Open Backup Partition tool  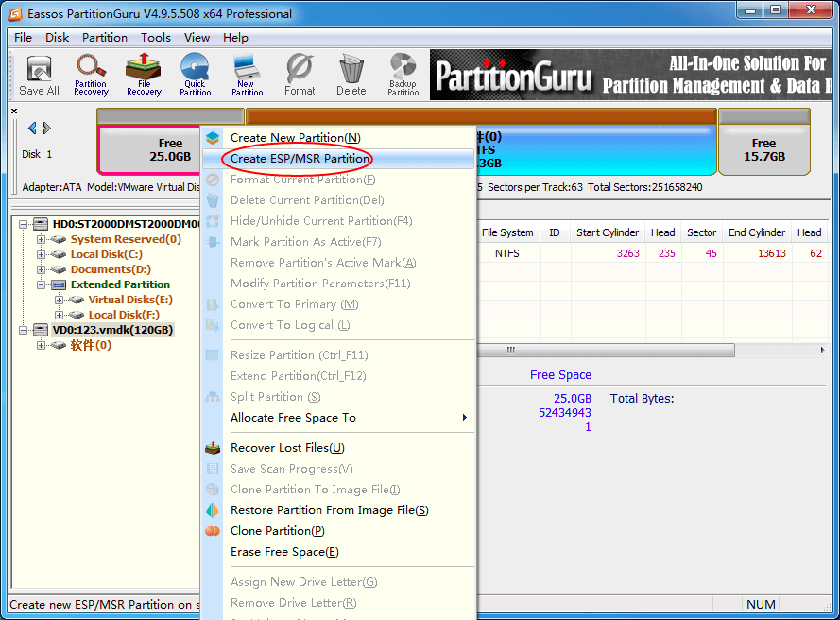coord(403,76)
